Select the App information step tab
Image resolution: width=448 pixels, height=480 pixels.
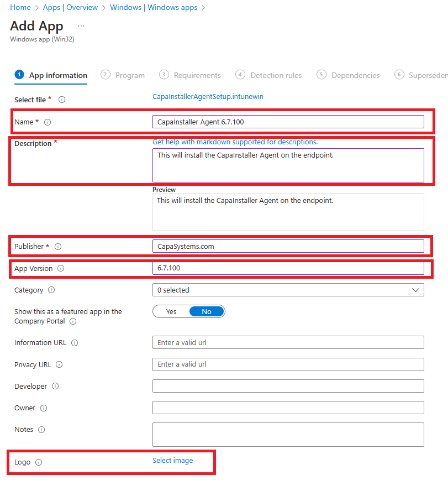[51, 75]
